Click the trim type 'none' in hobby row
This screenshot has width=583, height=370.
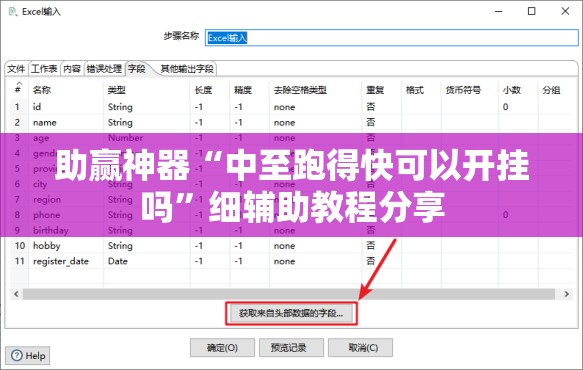coord(284,246)
